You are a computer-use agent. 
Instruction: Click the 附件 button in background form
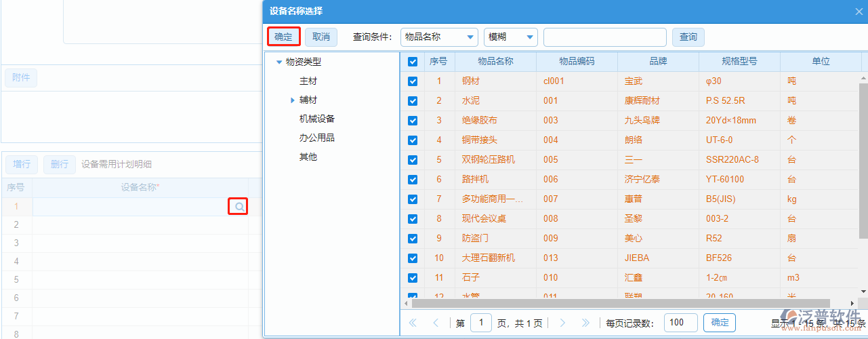[21, 78]
